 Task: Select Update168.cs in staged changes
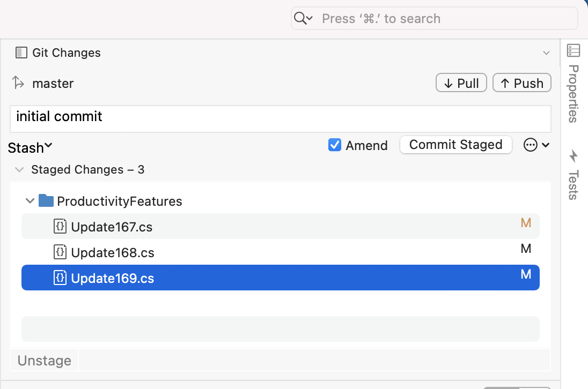click(113, 252)
